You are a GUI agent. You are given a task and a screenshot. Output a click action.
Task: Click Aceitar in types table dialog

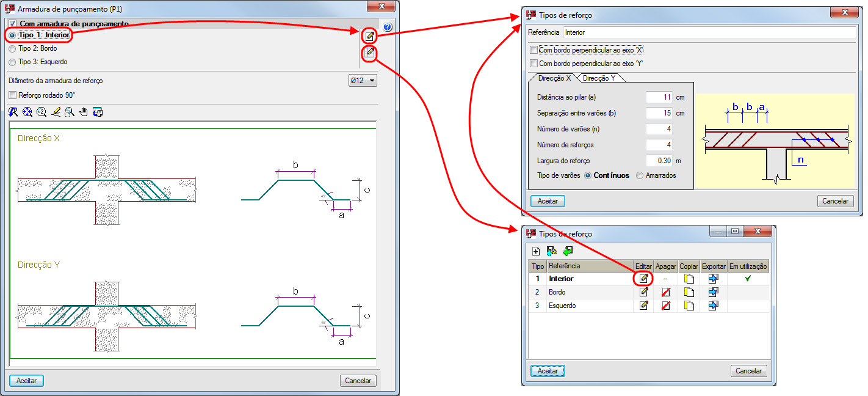pyautogui.click(x=548, y=371)
